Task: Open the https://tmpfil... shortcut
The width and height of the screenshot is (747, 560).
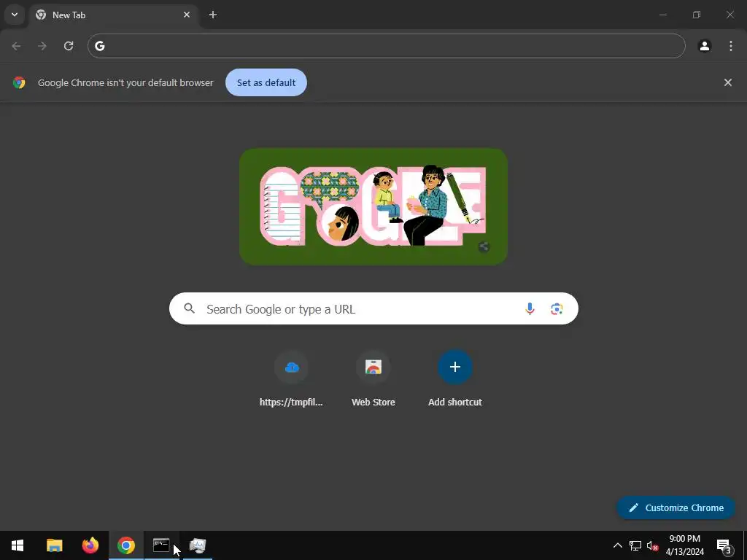Action: tap(292, 379)
